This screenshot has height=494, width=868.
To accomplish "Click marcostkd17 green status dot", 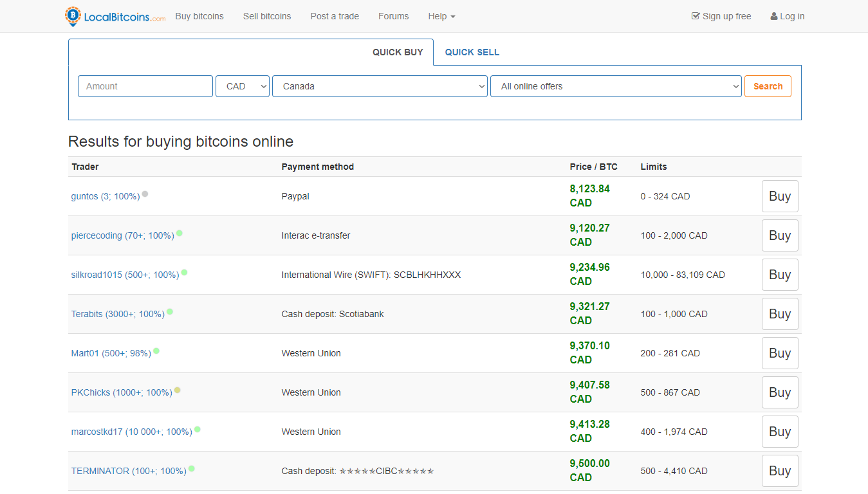I will click(198, 429).
